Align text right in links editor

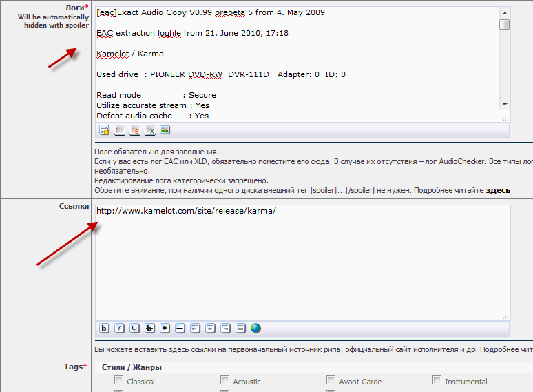pos(225,329)
